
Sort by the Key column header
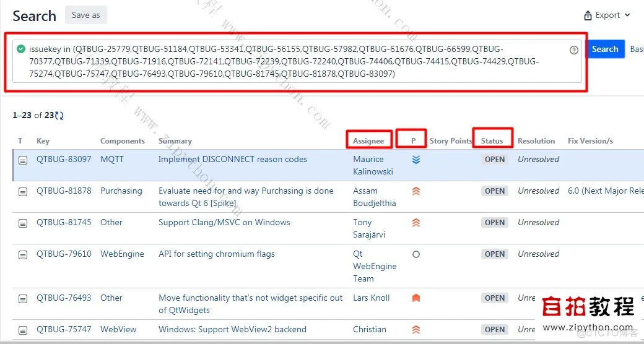(x=43, y=141)
